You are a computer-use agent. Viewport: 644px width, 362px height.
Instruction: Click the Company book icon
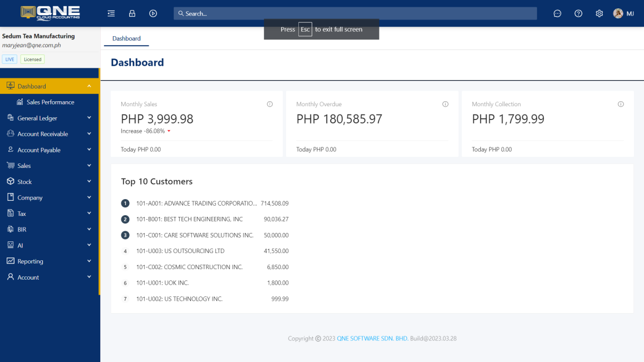pyautogui.click(x=10, y=197)
